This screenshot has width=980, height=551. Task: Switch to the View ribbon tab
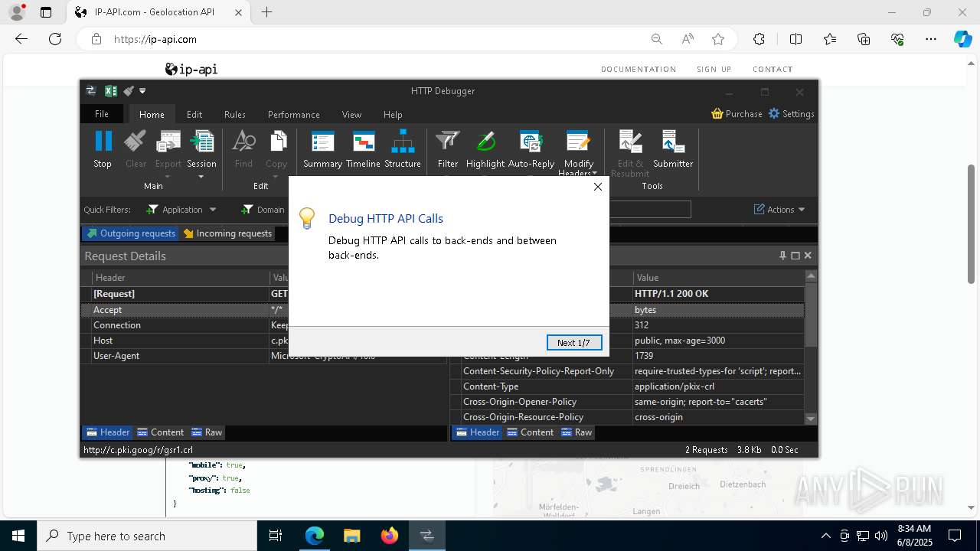point(351,115)
